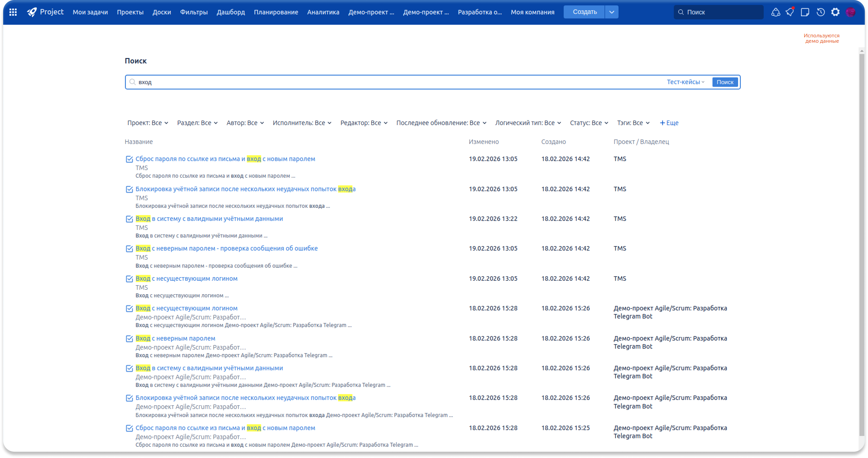Expand arrow next to Создать button

tap(612, 12)
